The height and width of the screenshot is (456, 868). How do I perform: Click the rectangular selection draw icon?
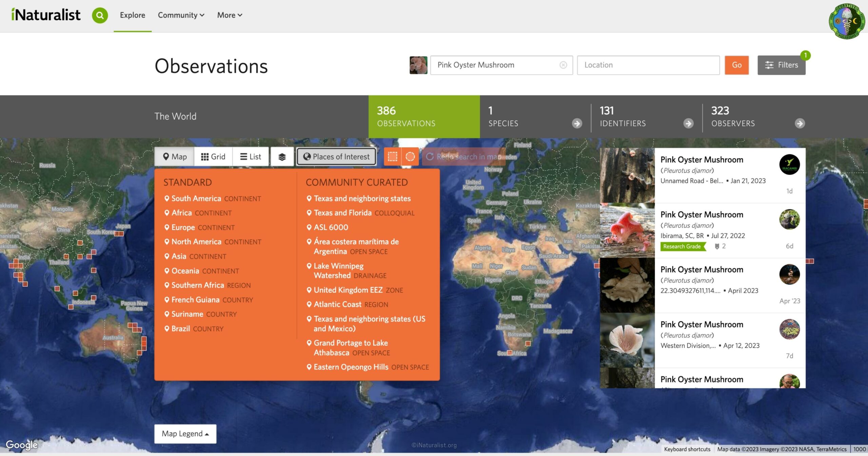click(390, 156)
